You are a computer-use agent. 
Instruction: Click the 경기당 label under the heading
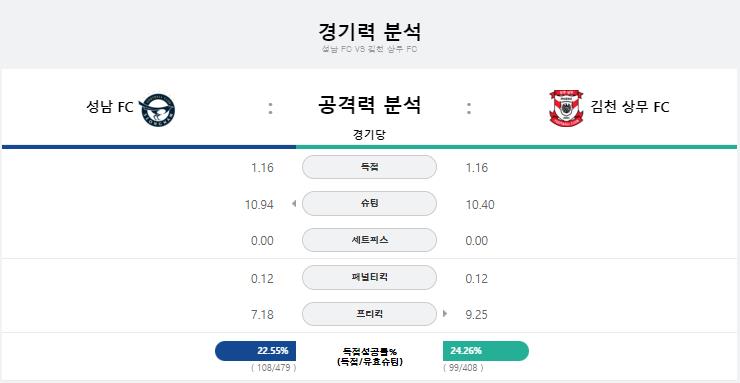pyautogui.click(x=369, y=135)
